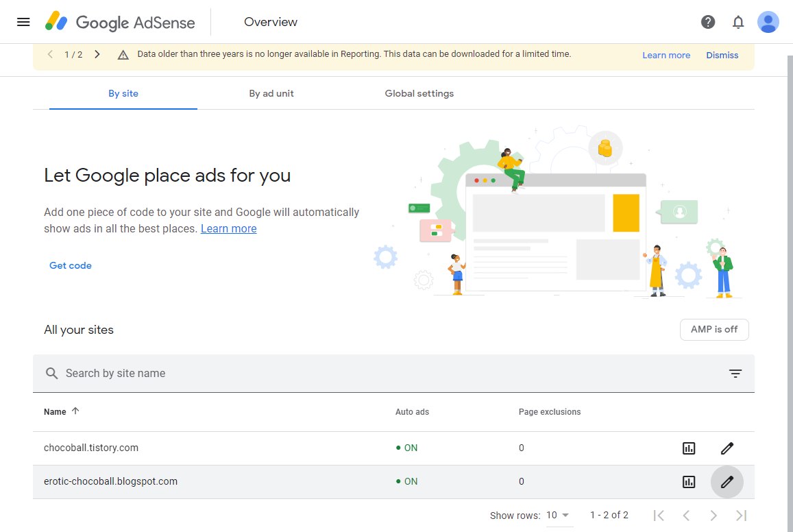Image resolution: width=793 pixels, height=532 pixels.
Task: Click Learn more in the banner
Action: coord(666,55)
